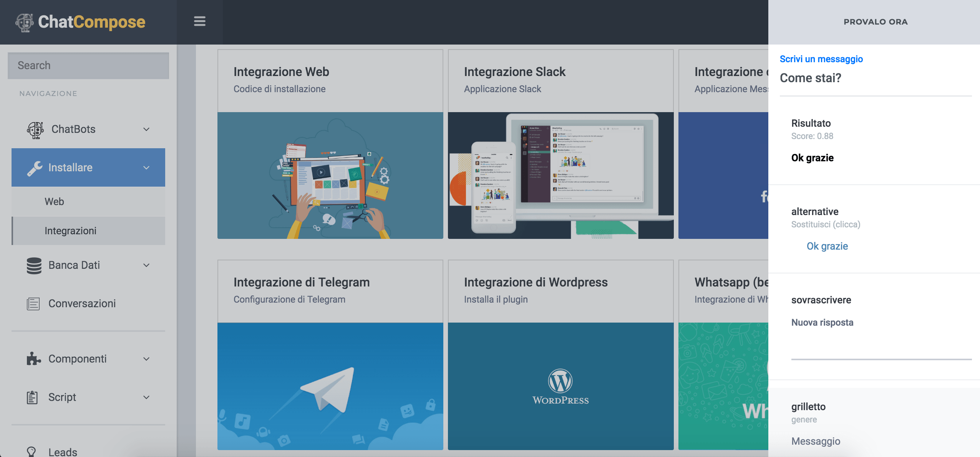
Task: Click the Leads lightbulb icon
Action: coord(32,452)
